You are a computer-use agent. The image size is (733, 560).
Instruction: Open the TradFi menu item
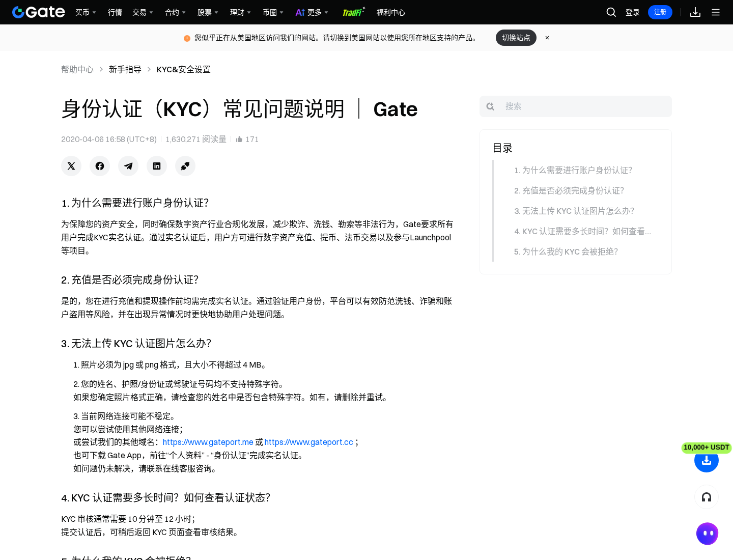click(353, 12)
